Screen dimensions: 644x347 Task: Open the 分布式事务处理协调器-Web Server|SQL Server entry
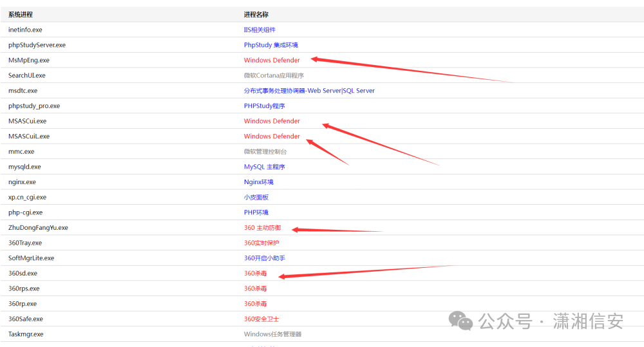click(x=309, y=91)
